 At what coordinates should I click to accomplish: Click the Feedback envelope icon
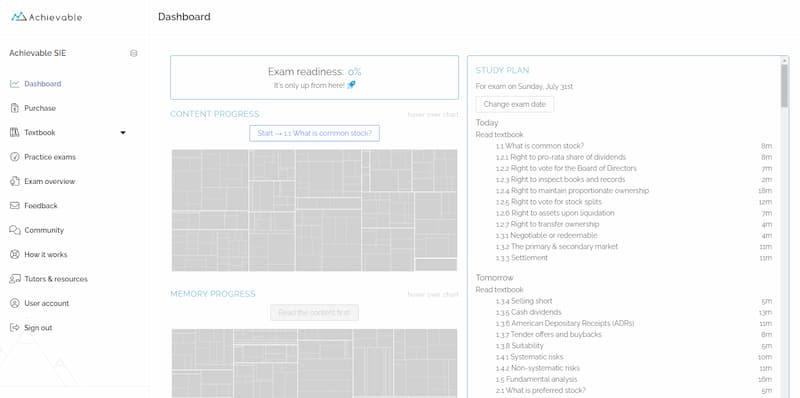click(x=14, y=206)
